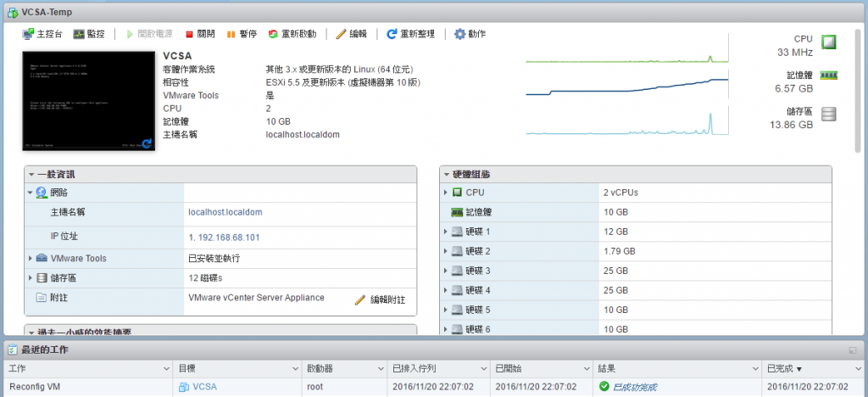The width and height of the screenshot is (868, 397).
Task: Expand the 硬碟 4 hard disk row
Action: point(446,290)
